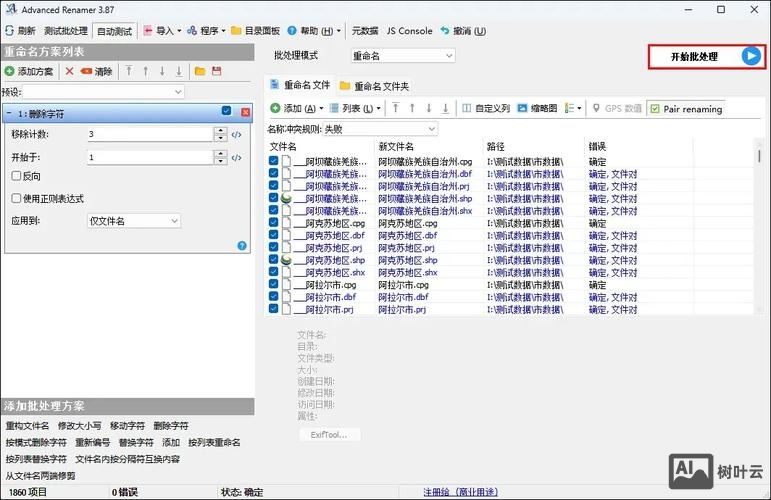The width and height of the screenshot is (771, 500).
Task: Click the file list vertical scrollbar
Action: click(759, 226)
